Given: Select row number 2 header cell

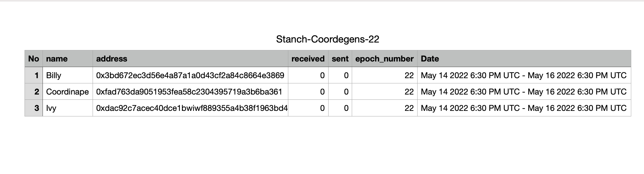Looking at the screenshot, I should coord(34,92).
